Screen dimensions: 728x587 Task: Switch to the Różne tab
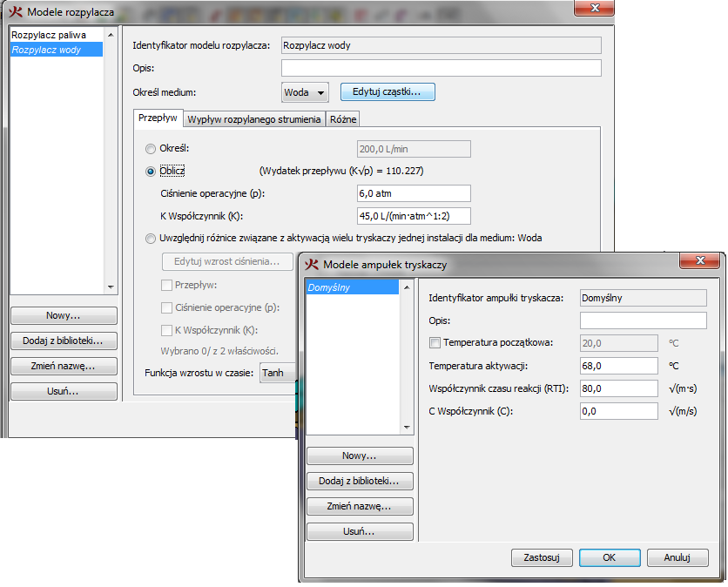(x=343, y=119)
